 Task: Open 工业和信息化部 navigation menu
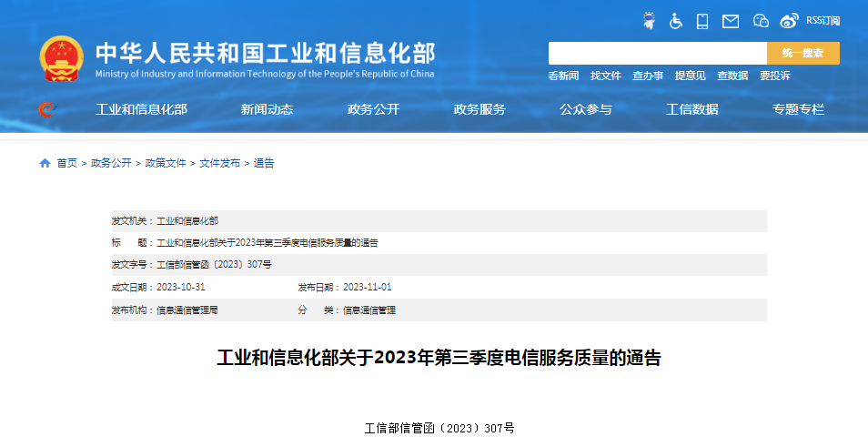(141, 109)
